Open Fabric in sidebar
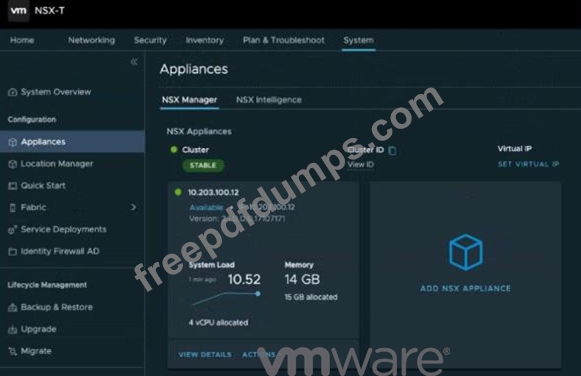 coord(33,207)
